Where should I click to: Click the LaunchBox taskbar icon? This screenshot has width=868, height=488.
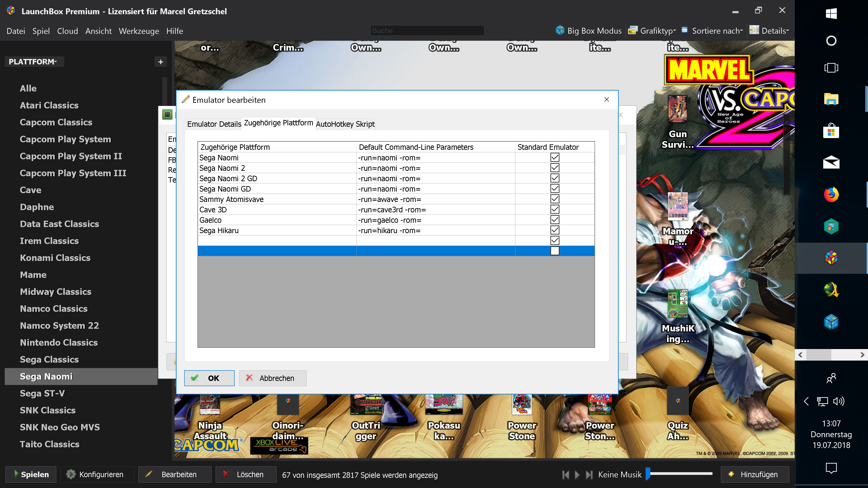point(831,258)
